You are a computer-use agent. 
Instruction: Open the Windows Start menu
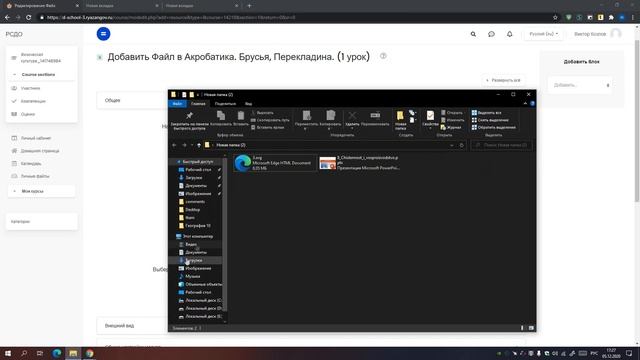tap(8, 353)
